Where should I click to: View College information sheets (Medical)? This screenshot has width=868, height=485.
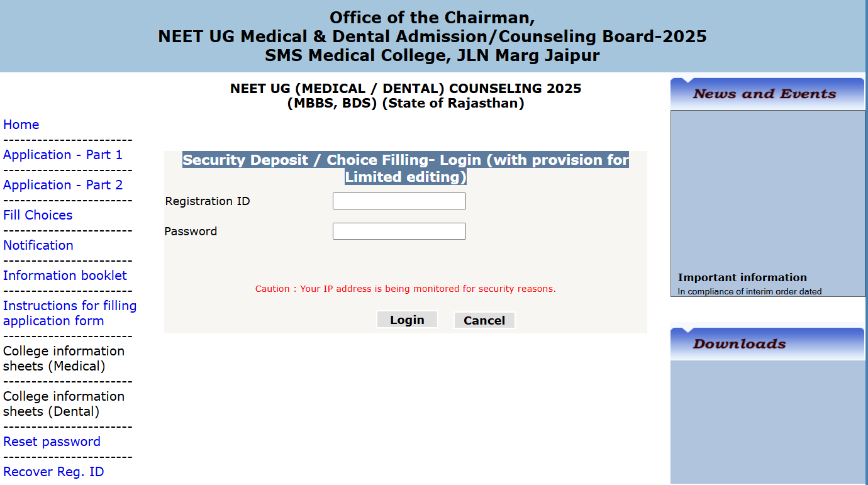tap(64, 358)
